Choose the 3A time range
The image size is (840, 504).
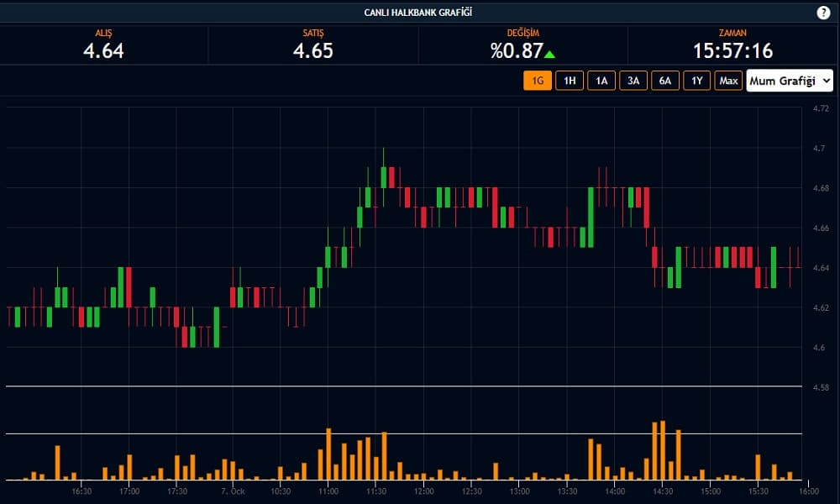pyautogui.click(x=633, y=81)
